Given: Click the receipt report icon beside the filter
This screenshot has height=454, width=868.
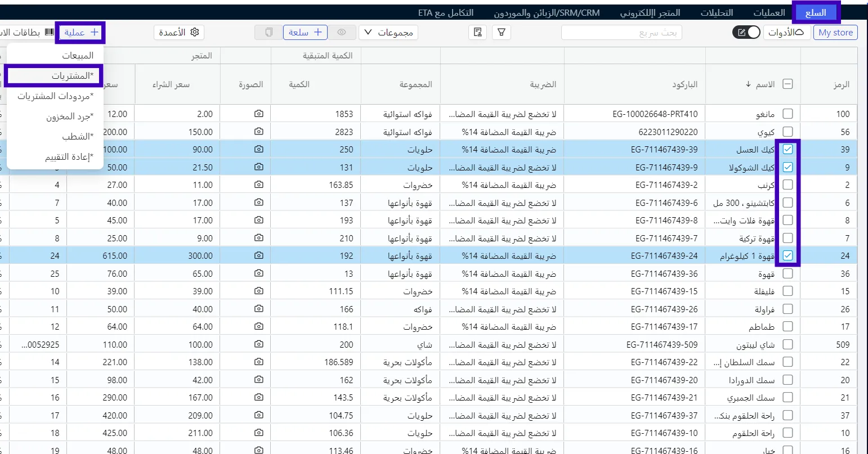Looking at the screenshot, I should [x=477, y=33].
